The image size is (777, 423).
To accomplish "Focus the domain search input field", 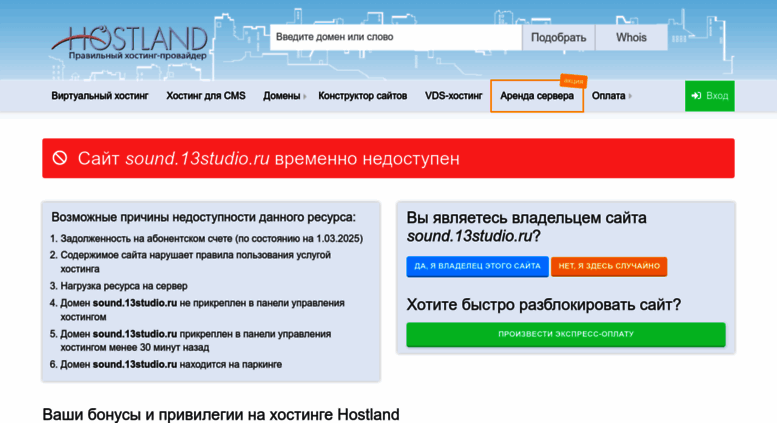I will (x=395, y=37).
